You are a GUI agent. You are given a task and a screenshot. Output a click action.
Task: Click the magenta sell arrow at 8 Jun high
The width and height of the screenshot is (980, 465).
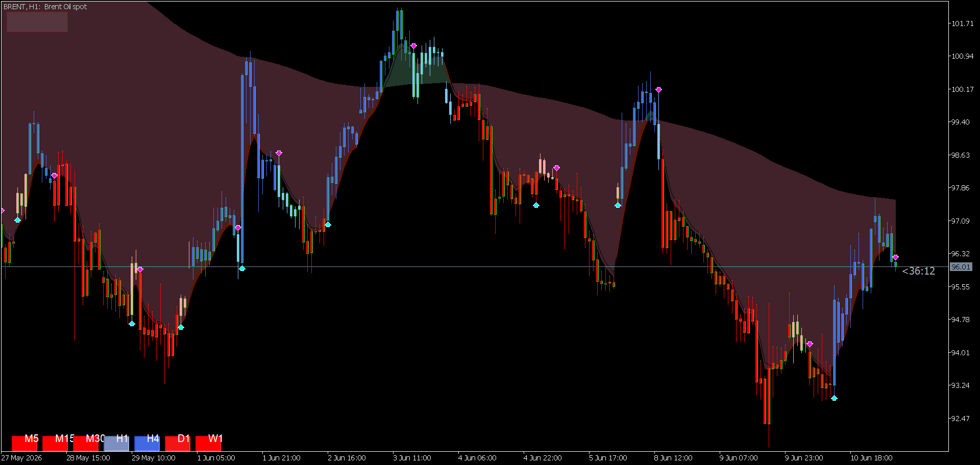point(658,90)
